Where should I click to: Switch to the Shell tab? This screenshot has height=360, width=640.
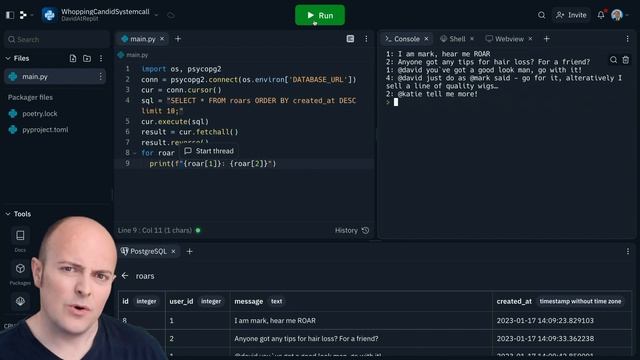[453, 39]
